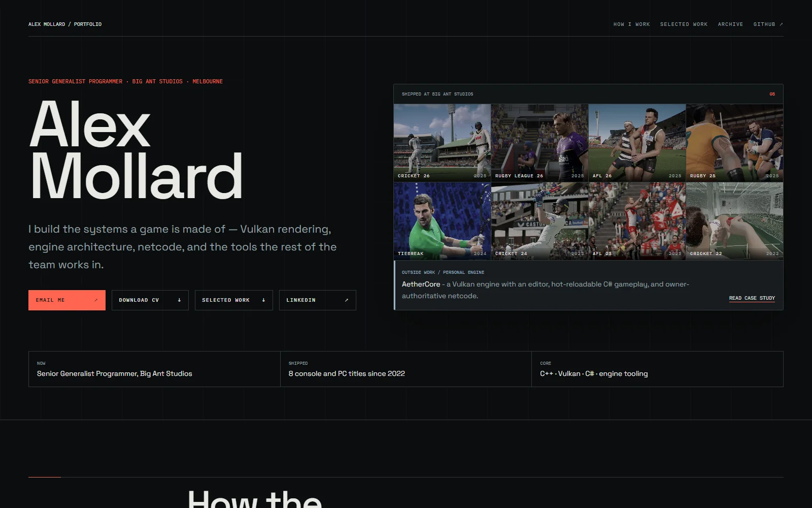Click the external arrow icon on LinkedIn button
The width and height of the screenshot is (812, 508).
(x=347, y=300)
